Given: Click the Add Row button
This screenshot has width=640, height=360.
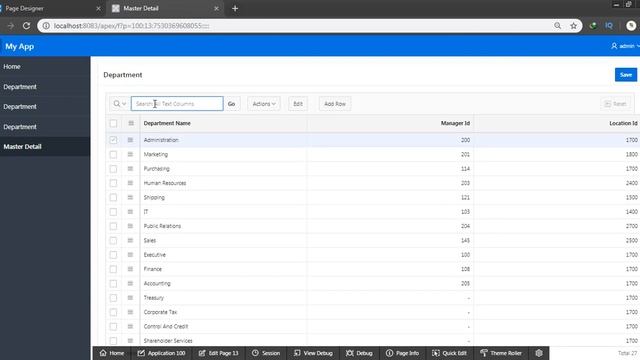Looking at the screenshot, I should (335, 104).
